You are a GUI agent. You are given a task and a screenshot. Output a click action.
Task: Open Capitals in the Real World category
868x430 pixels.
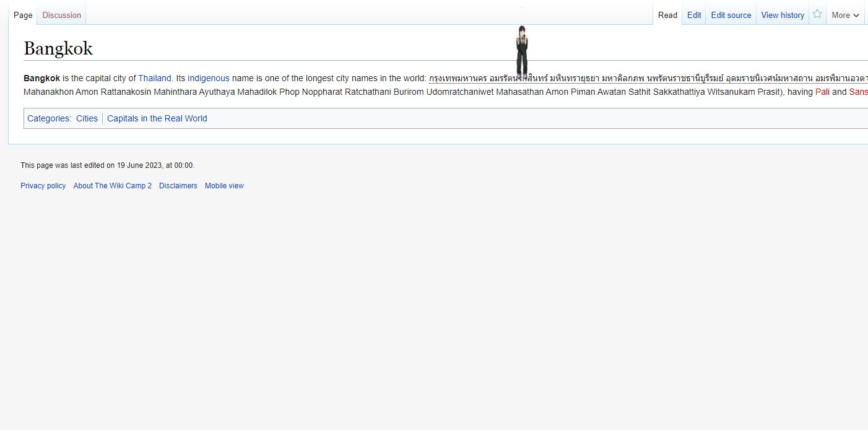[157, 118]
